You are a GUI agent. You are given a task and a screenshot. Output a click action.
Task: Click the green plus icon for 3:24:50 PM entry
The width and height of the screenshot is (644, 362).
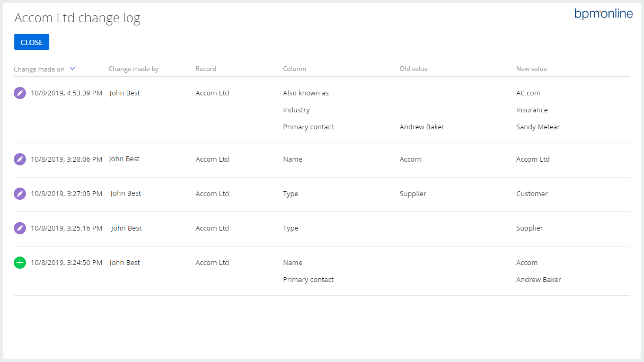coord(20,262)
